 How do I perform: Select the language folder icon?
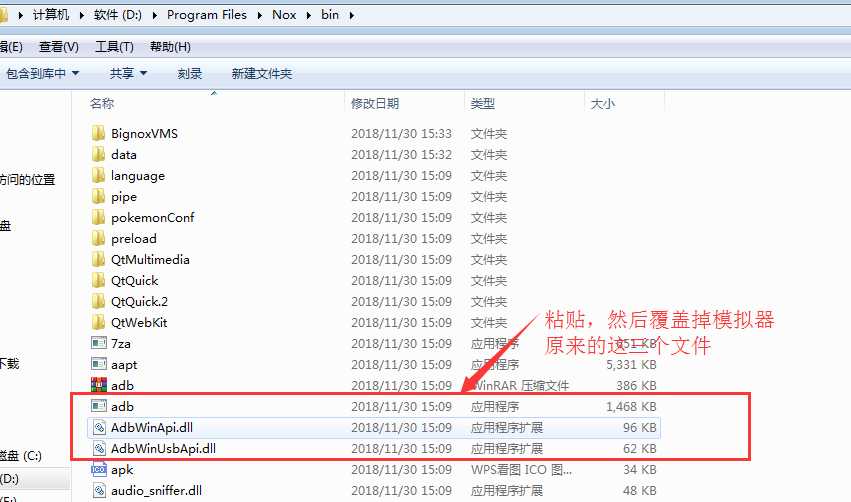(x=98, y=175)
